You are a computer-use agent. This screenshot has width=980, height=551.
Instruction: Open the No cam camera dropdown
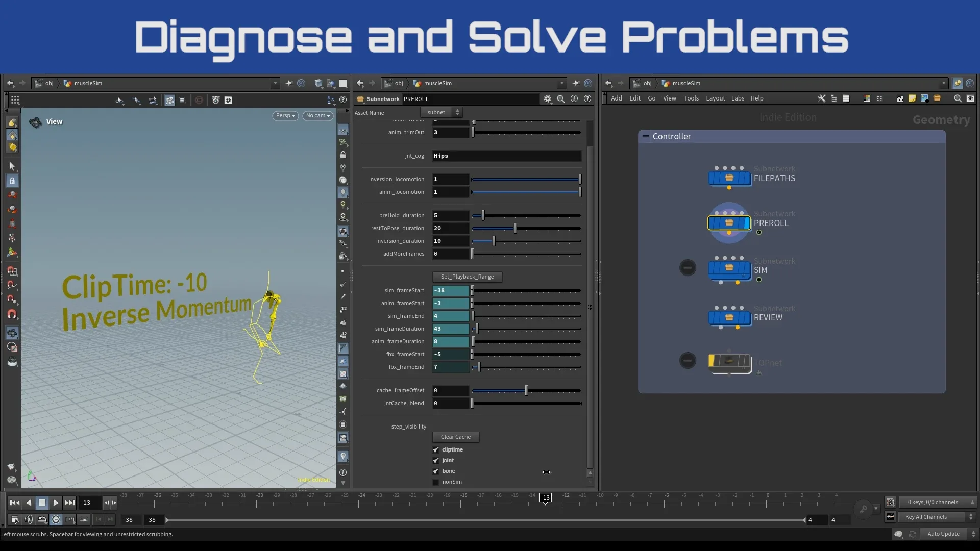click(317, 116)
